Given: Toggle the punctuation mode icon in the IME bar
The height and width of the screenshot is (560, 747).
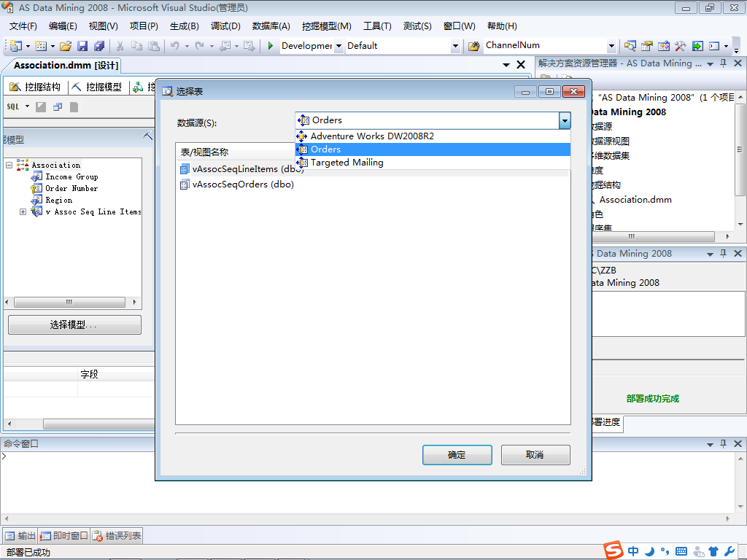Looking at the screenshot, I should 665,551.
